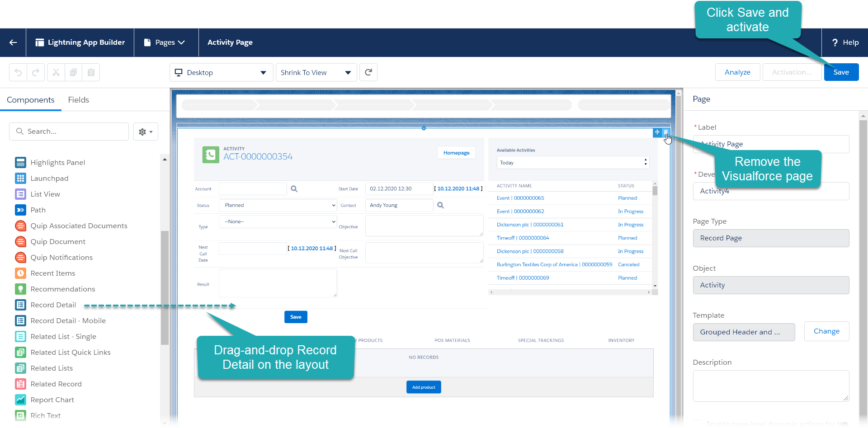Delete the Visualforce page component using trash icon

tap(666, 132)
